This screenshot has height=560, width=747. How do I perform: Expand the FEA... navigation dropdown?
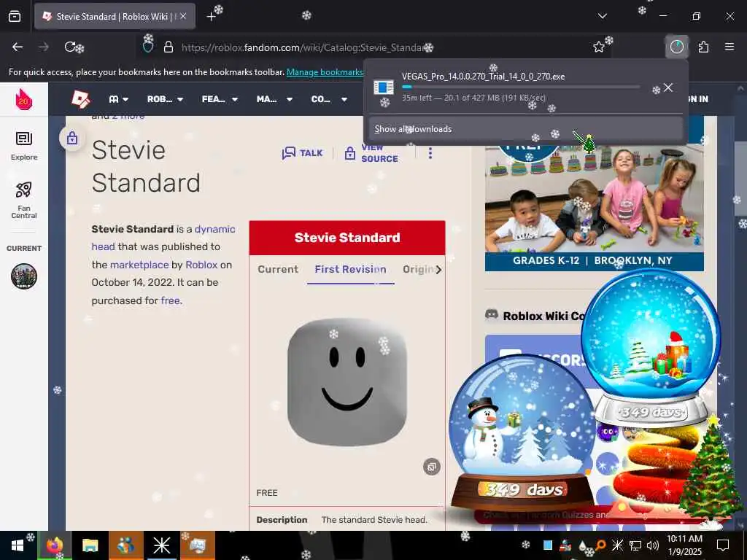(x=220, y=99)
